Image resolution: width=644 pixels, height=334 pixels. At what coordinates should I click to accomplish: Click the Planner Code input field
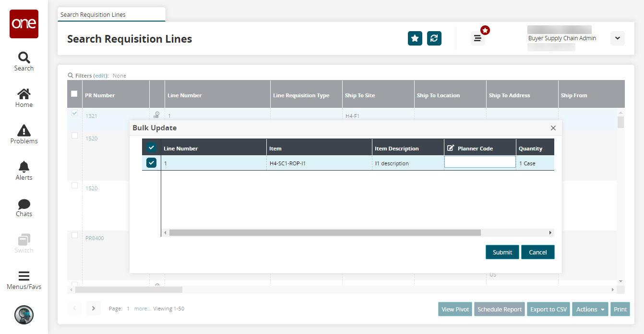pyautogui.click(x=480, y=162)
